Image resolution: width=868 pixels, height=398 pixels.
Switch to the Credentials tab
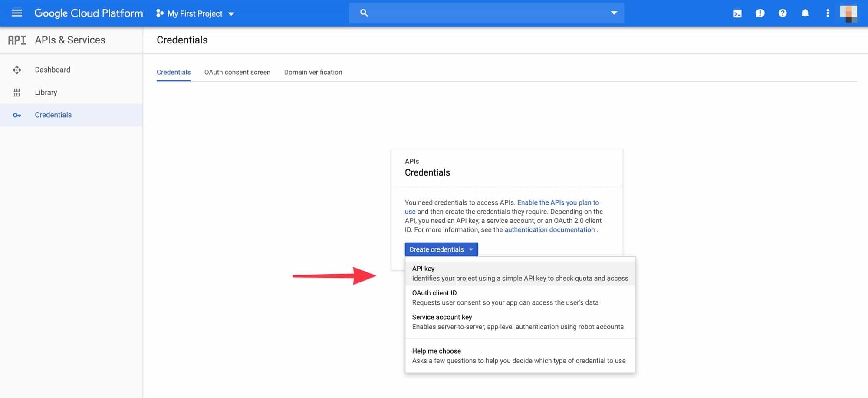(x=174, y=72)
